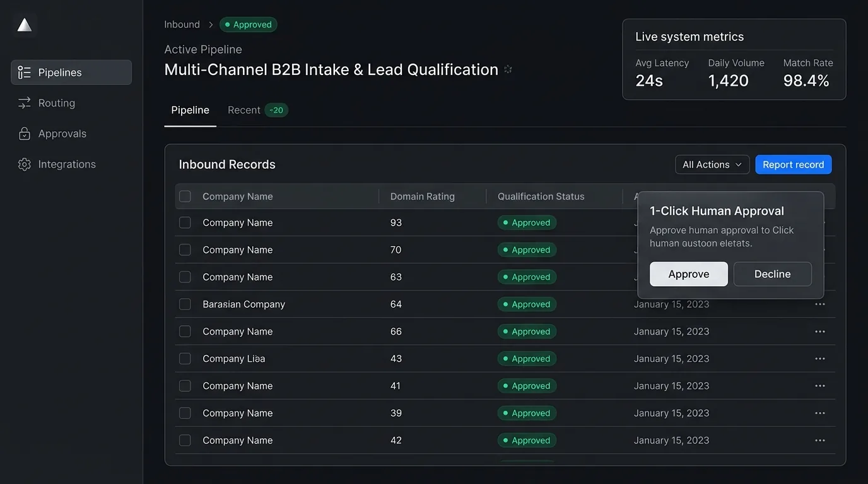Click the Approved badge in the breadcrumb
Viewport: 868px width, 484px height.
click(249, 25)
